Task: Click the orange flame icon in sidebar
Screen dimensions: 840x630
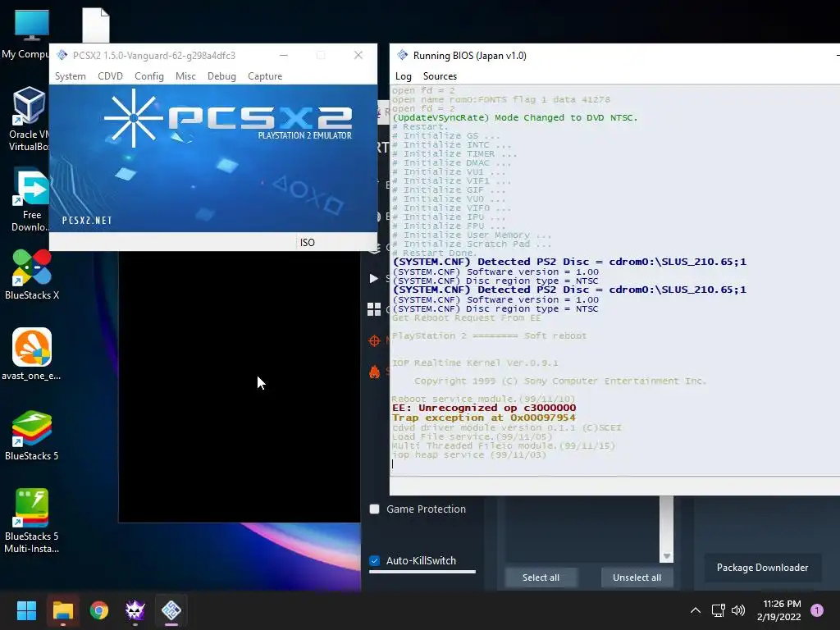Action: click(x=374, y=372)
